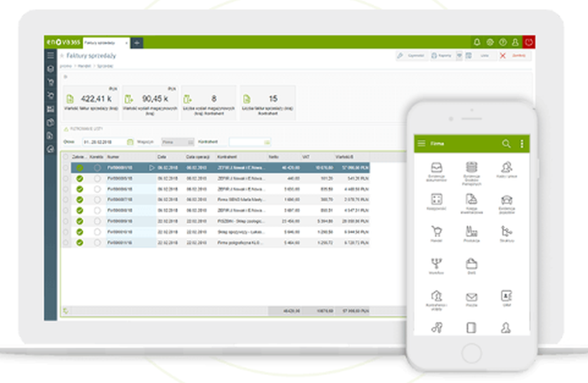This screenshot has width=588, height=383.
Task: Open dropdown arrow next to Raporty
Action: pos(459,56)
